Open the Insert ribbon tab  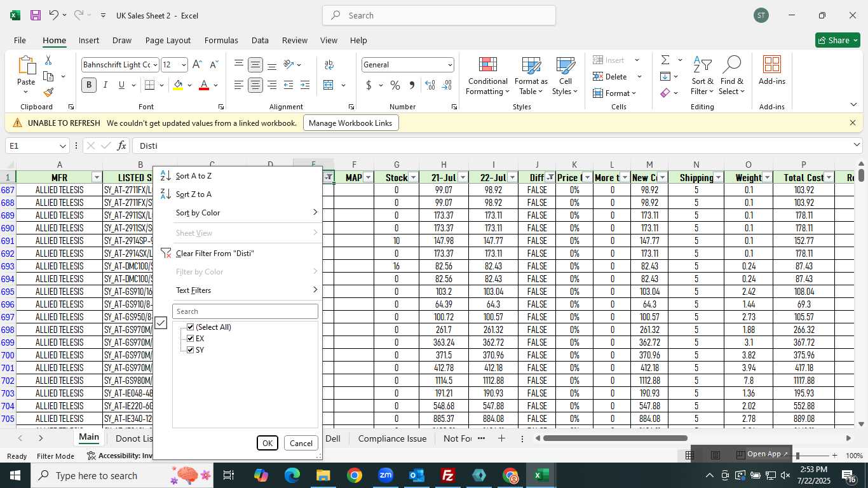click(89, 40)
